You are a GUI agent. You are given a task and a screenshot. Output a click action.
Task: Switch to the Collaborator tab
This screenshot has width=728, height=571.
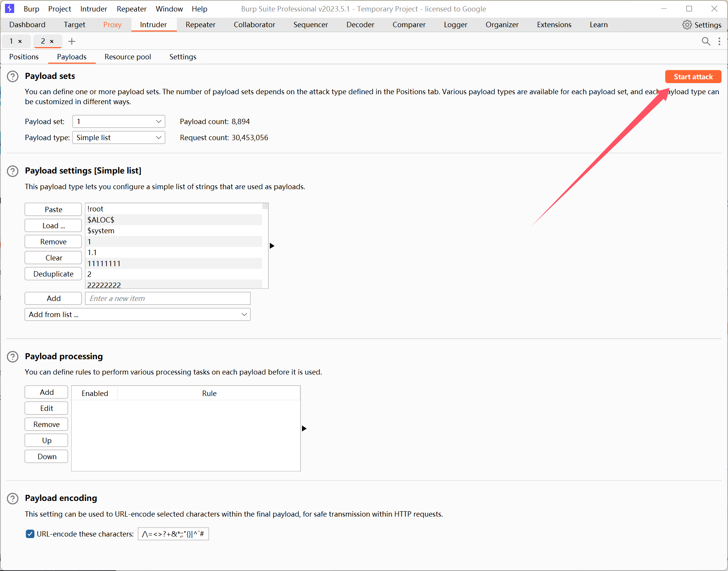(x=255, y=25)
